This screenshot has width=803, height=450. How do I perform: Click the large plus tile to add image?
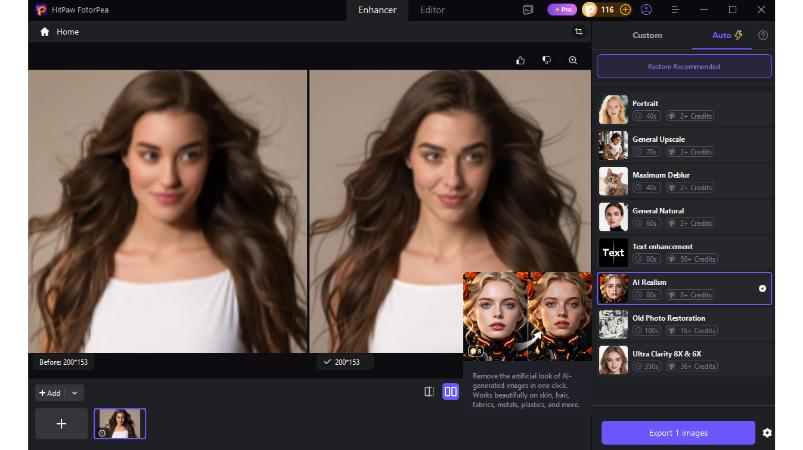[x=61, y=424]
